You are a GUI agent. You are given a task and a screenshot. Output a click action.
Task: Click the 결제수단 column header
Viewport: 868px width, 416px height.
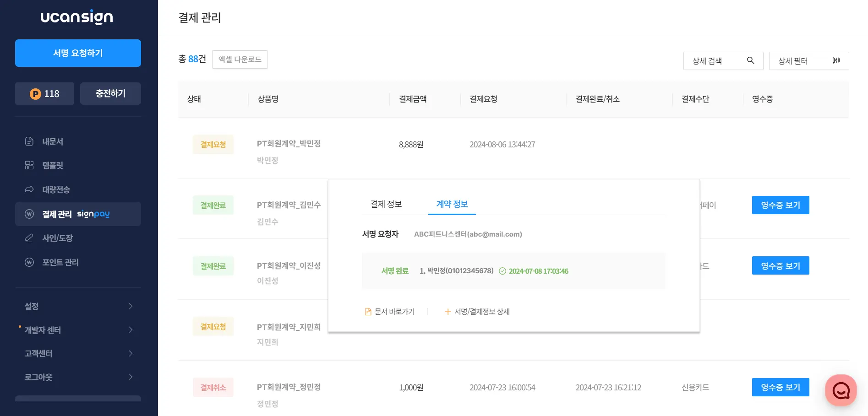coord(696,99)
